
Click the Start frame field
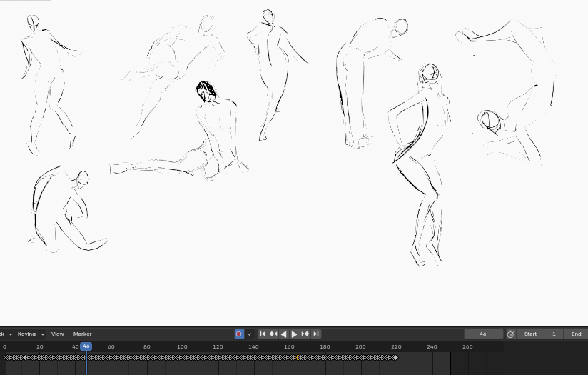coord(539,334)
